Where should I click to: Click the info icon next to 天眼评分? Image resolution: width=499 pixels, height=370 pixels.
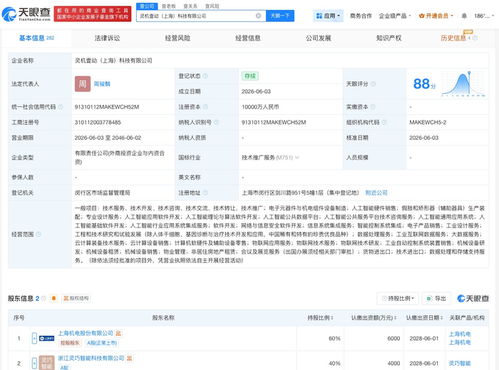(373, 84)
